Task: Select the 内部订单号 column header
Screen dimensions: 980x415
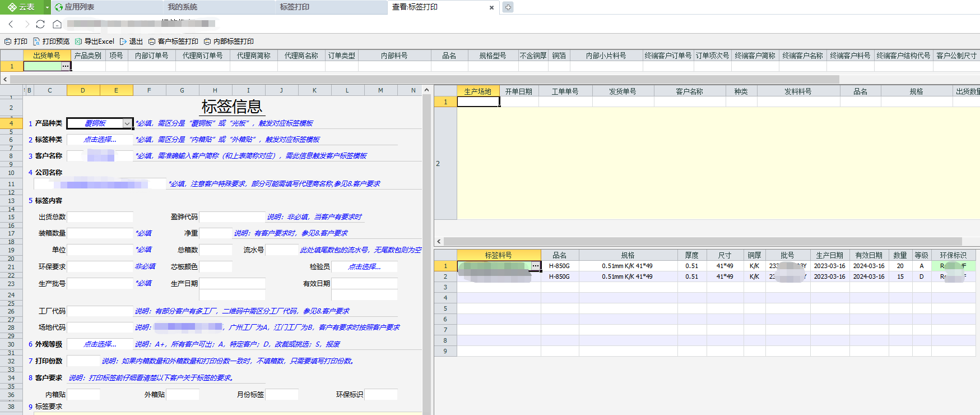Action: pos(151,56)
